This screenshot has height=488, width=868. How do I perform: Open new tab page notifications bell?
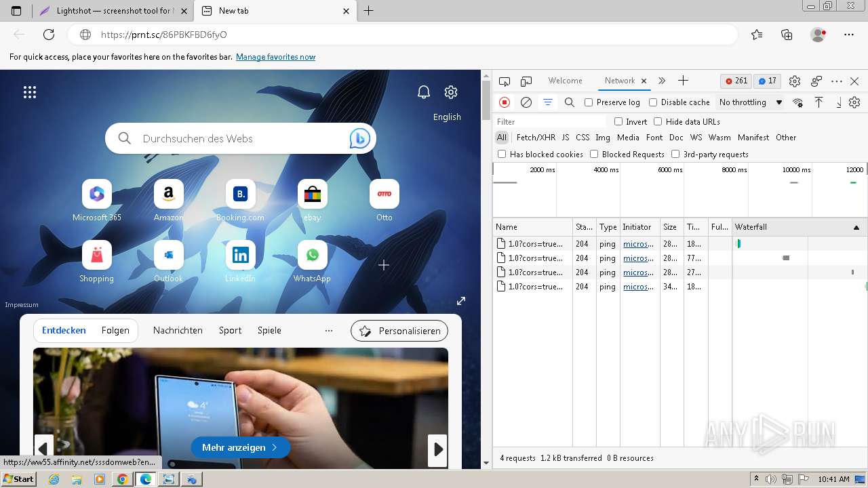424,92
